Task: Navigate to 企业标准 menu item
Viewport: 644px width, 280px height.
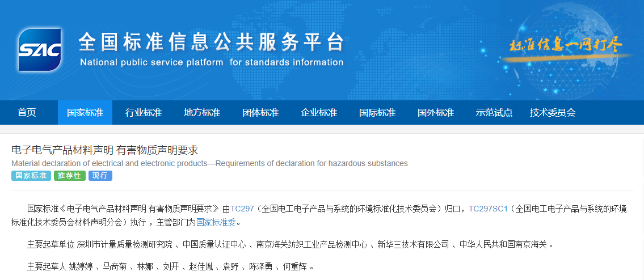Action: (x=319, y=112)
